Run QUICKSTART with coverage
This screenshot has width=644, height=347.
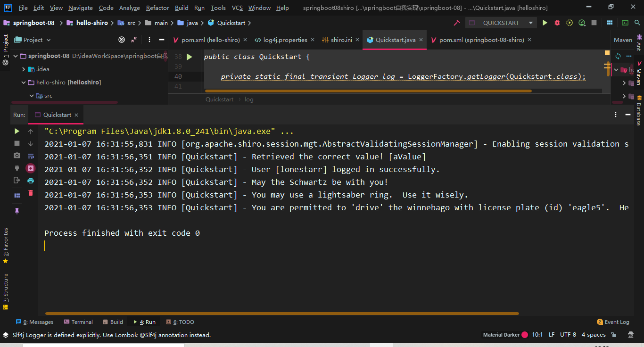[x=570, y=23]
